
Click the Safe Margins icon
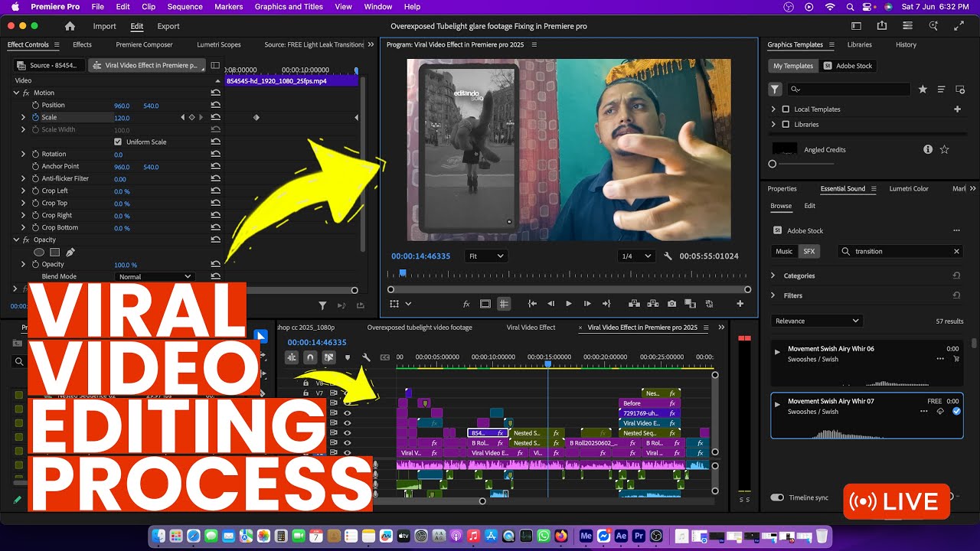[x=485, y=304]
